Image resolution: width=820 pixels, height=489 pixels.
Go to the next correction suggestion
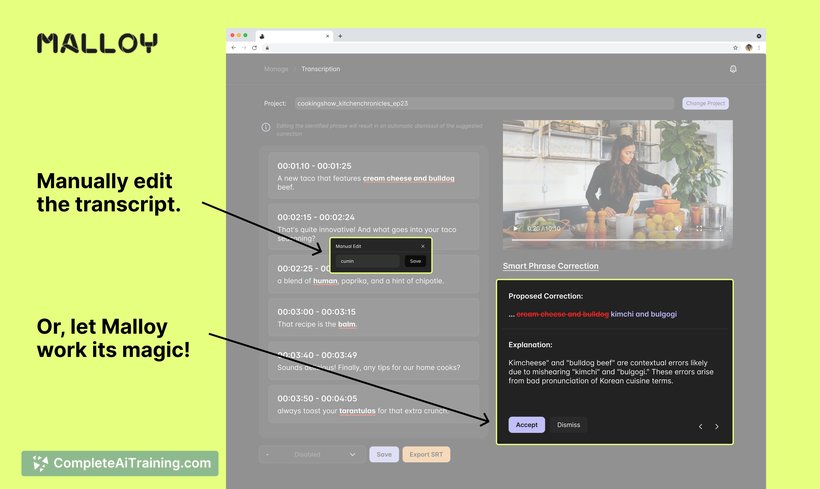(716, 426)
